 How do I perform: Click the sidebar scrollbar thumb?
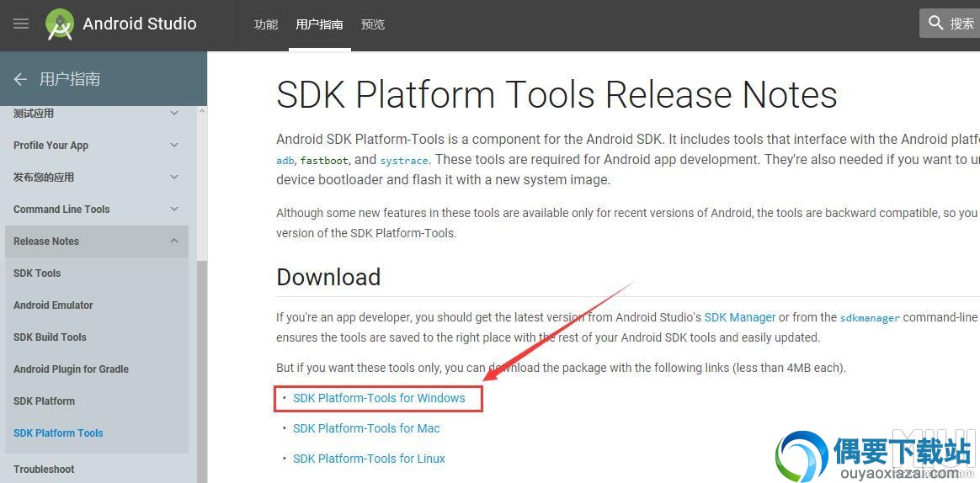(202, 372)
